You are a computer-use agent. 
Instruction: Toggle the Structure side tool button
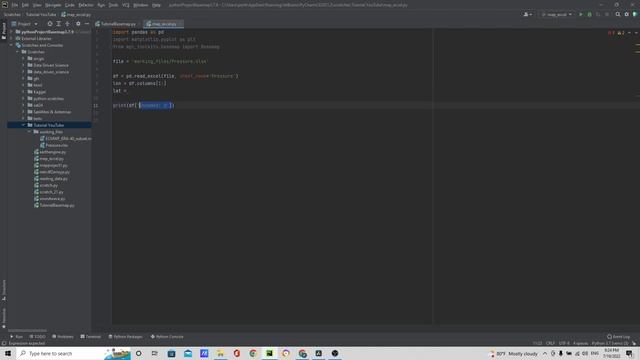4,290
